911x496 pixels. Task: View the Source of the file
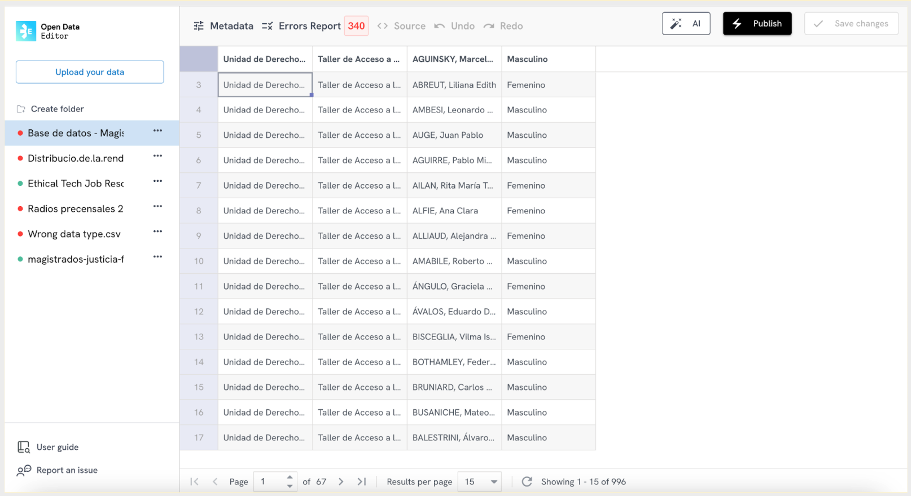pos(401,26)
